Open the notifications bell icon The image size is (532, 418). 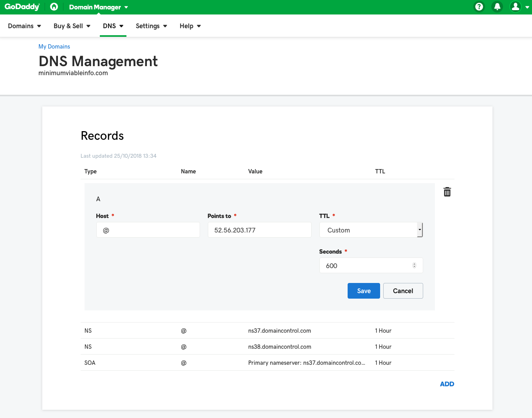(x=497, y=7)
